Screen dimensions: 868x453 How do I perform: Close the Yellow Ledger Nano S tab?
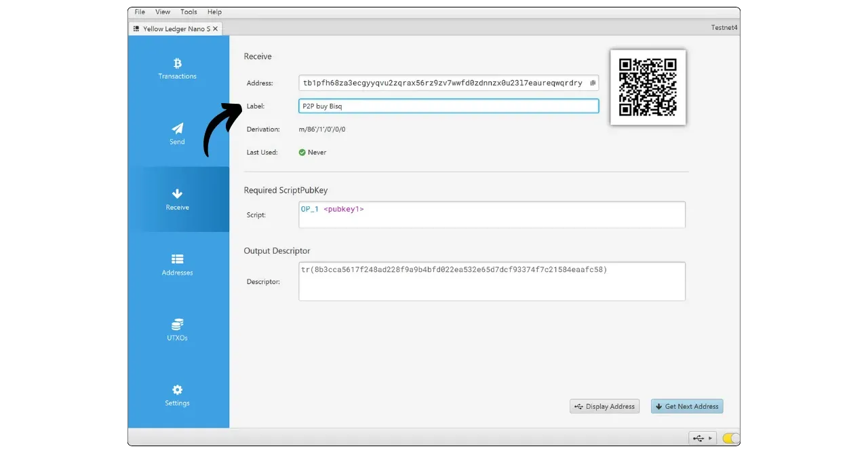click(x=215, y=29)
